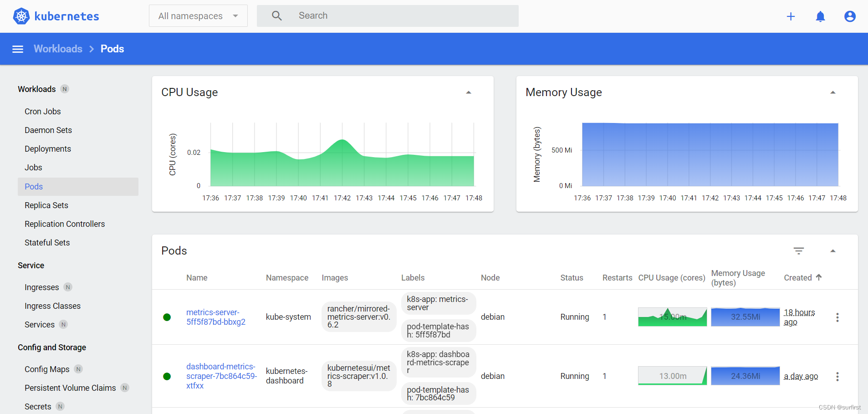This screenshot has width=868, height=414.
Task: Open the Pods table filter icon
Action: pyautogui.click(x=798, y=251)
